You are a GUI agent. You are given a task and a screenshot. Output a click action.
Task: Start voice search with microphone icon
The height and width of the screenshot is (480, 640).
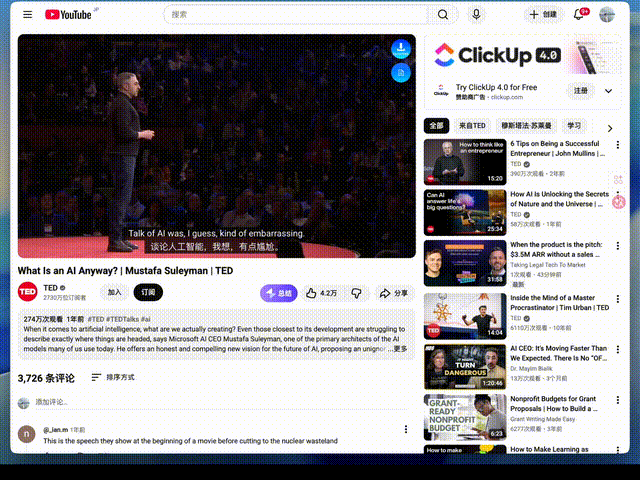[x=476, y=15]
